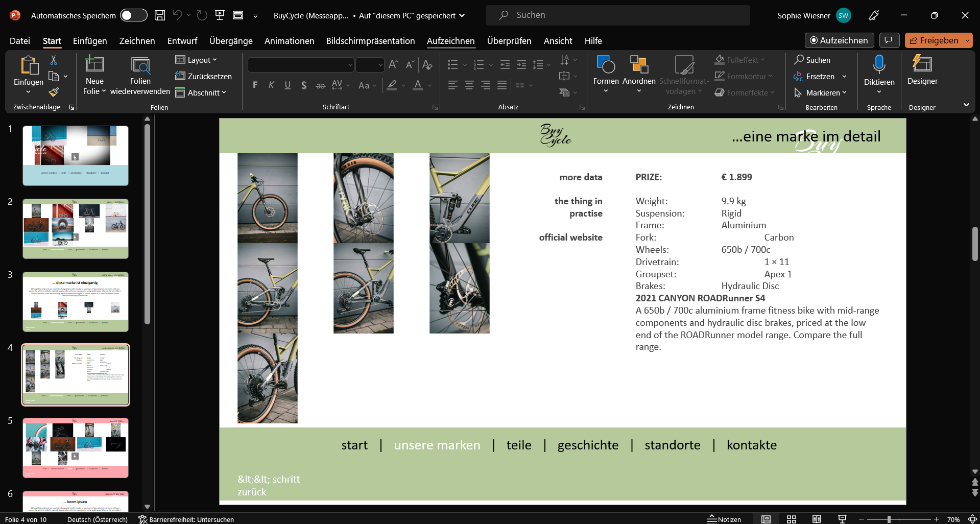The width and height of the screenshot is (980, 524).
Task: Fit slide to current window
Action: point(973,519)
